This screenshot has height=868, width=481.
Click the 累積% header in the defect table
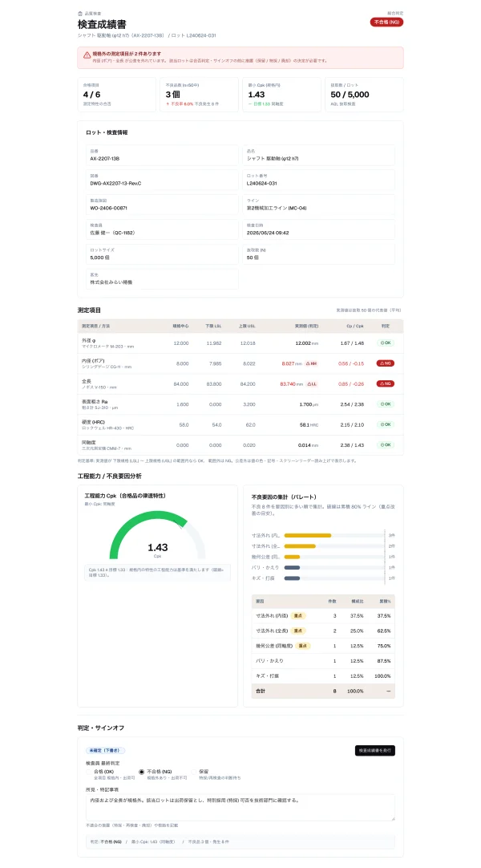[x=385, y=601]
